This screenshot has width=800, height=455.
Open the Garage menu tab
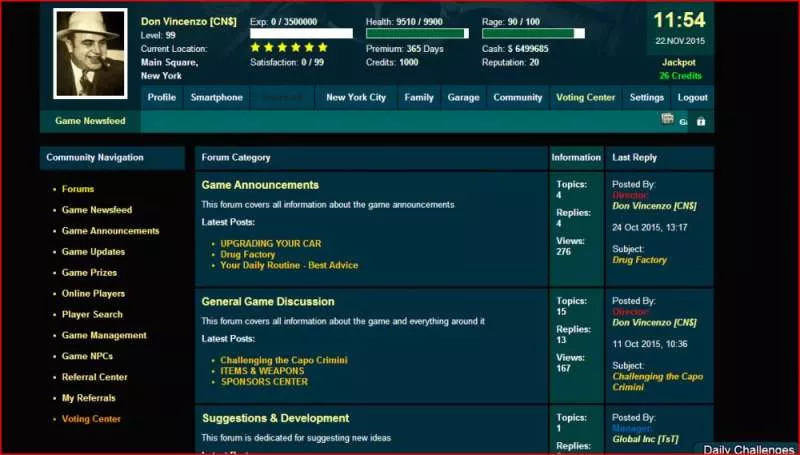pyautogui.click(x=463, y=97)
